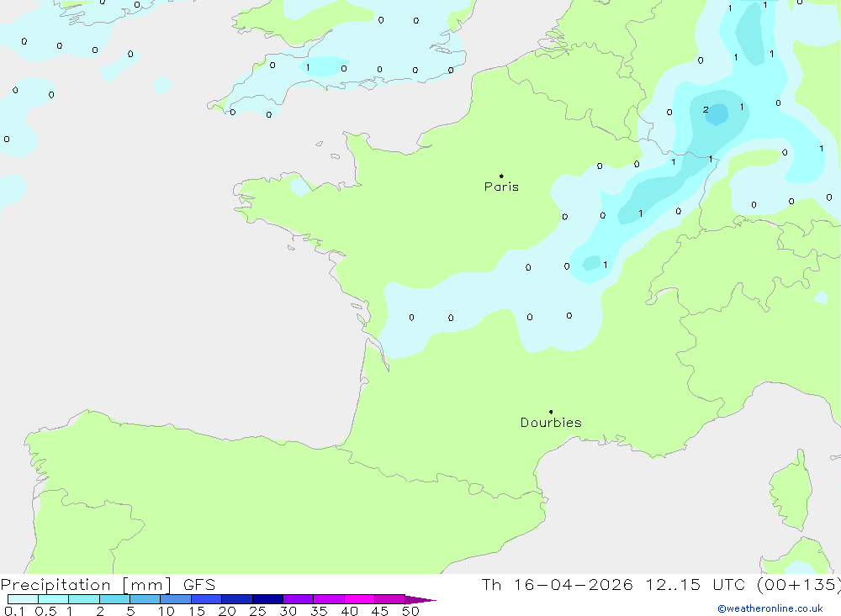This screenshot has width=841, height=616.
Task: Open the weatheronline.co.uk copyright link
Action: click(x=770, y=608)
